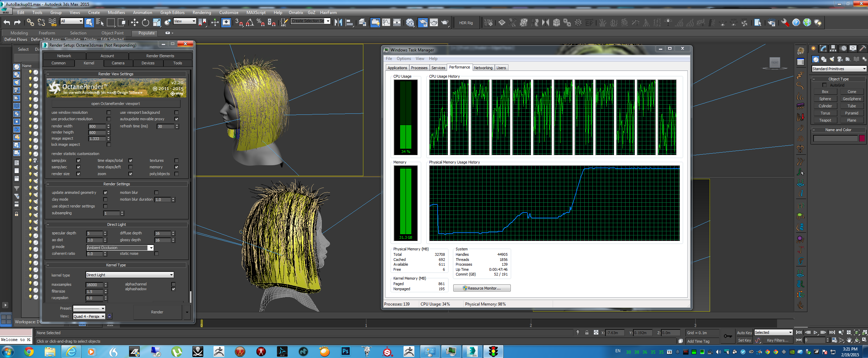Click the Teapot primitive button
Image resolution: width=868 pixels, height=358 pixels.
pos(825,120)
